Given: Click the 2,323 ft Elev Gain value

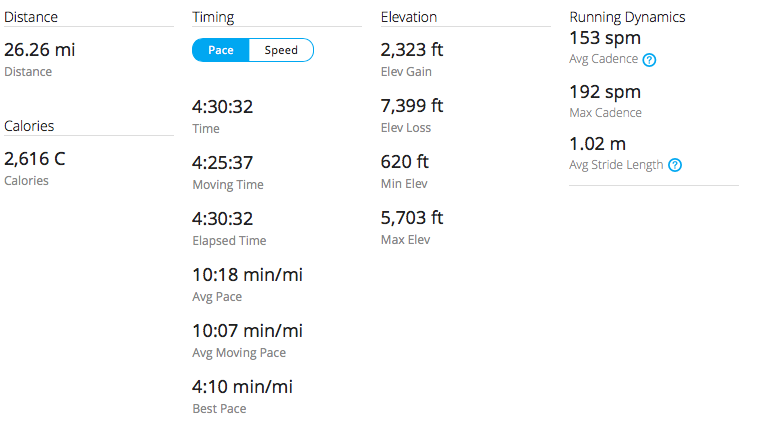Looking at the screenshot, I should [x=412, y=50].
